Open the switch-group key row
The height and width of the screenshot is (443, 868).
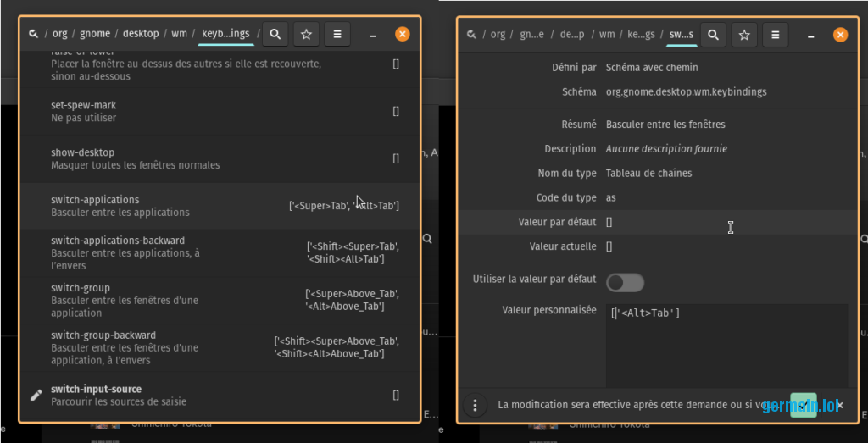220,301
